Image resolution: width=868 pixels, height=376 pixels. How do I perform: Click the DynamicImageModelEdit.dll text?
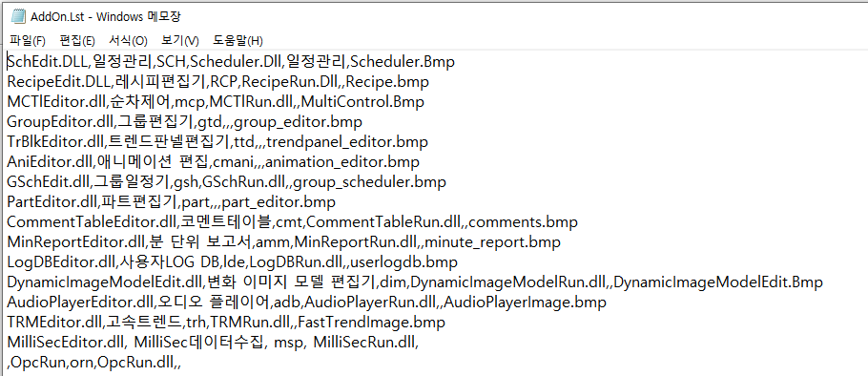(x=105, y=282)
